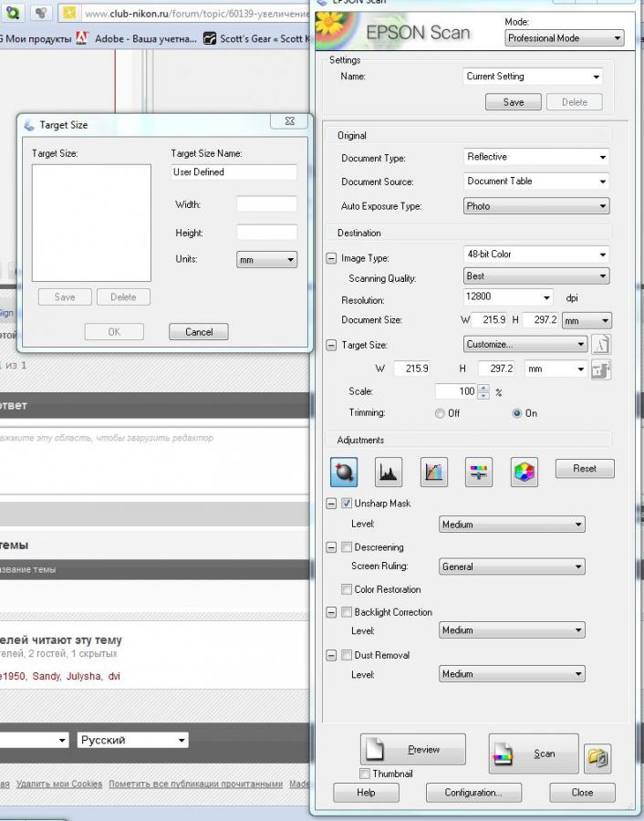
Task: Open the Target Size W/H units dropdown
Action: 555,369
